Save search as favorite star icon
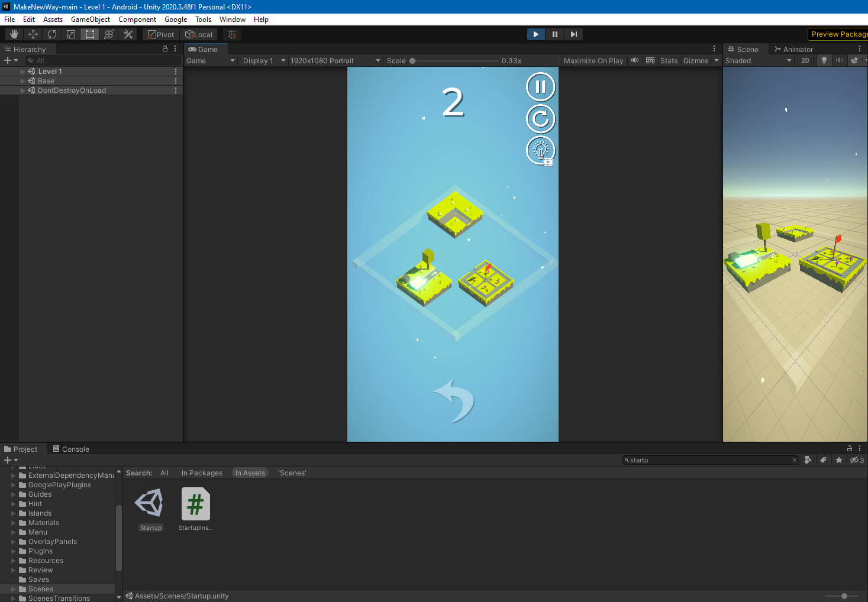Viewport: 868px width, 602px height. coord(838,460)
